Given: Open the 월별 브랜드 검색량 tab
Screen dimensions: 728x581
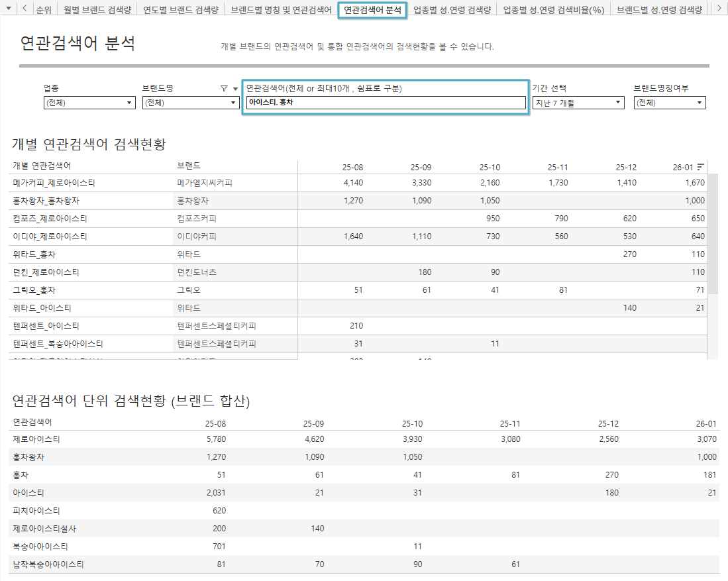Looking at the screenshot, I should point(97,10).
